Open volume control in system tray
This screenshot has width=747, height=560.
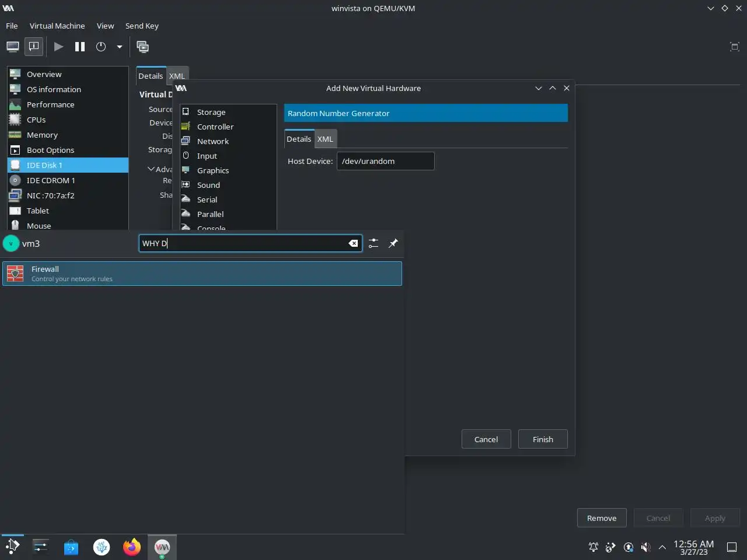[645, 547]
